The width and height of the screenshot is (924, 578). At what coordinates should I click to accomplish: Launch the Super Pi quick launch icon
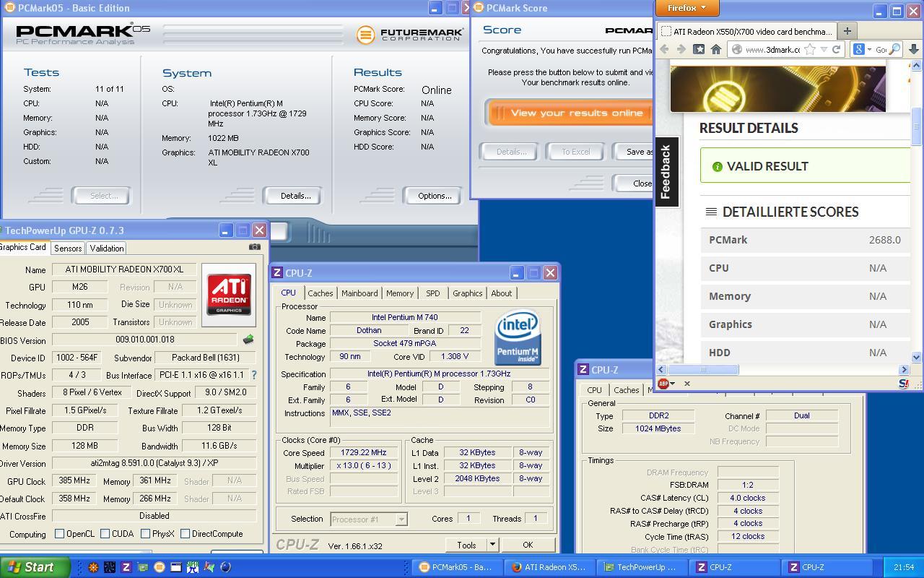tap(193, 567)
